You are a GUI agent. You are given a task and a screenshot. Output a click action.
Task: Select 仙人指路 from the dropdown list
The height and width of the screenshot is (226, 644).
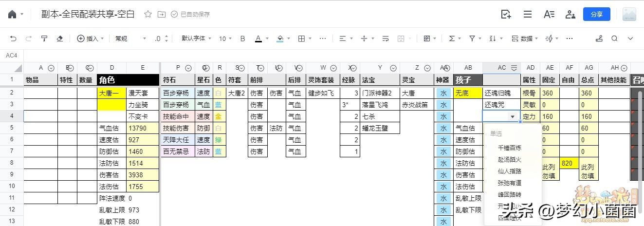(510, 171)
